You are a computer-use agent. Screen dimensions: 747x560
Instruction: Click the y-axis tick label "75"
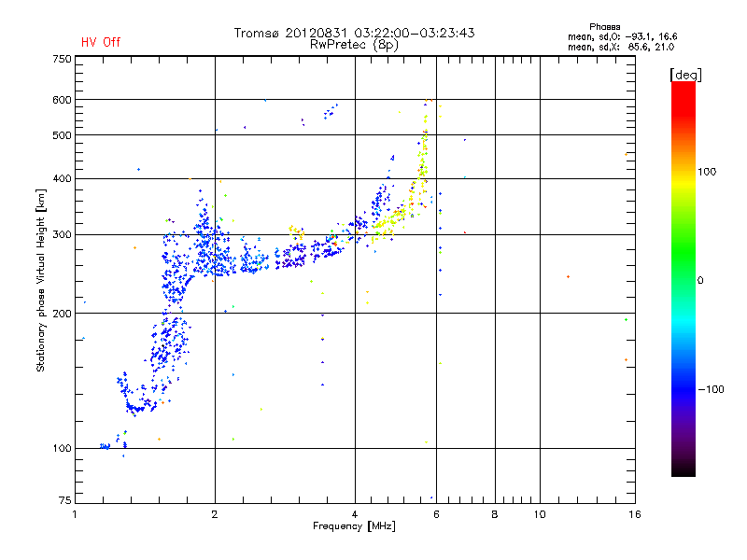[65, 500]
